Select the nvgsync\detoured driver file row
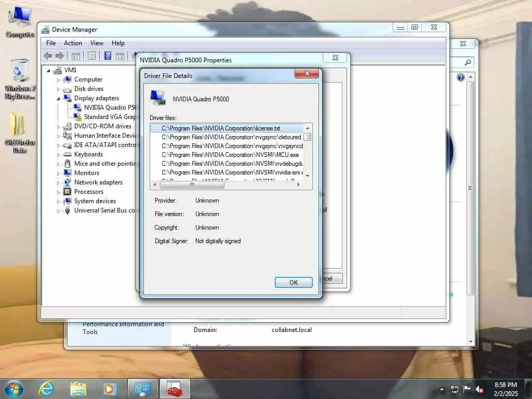The height and width of the screenshot is (399, 532). click(x=227, y=137)
